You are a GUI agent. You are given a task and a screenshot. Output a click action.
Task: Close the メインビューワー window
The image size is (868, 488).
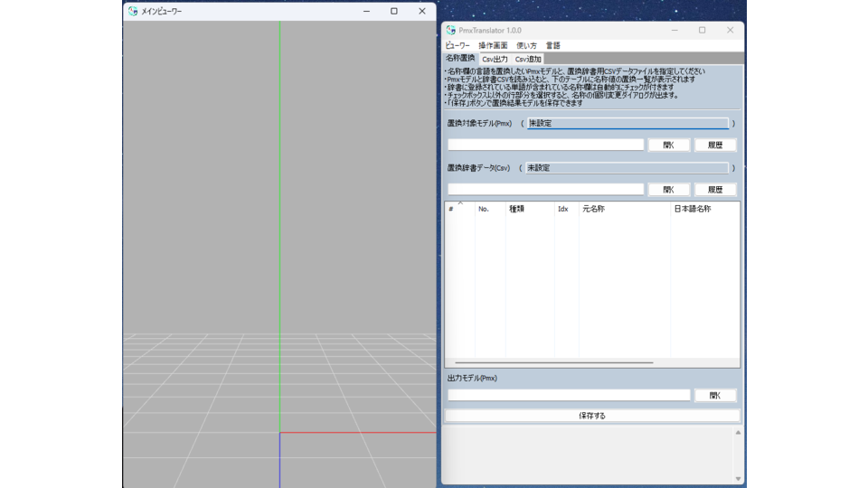point(422,11)
